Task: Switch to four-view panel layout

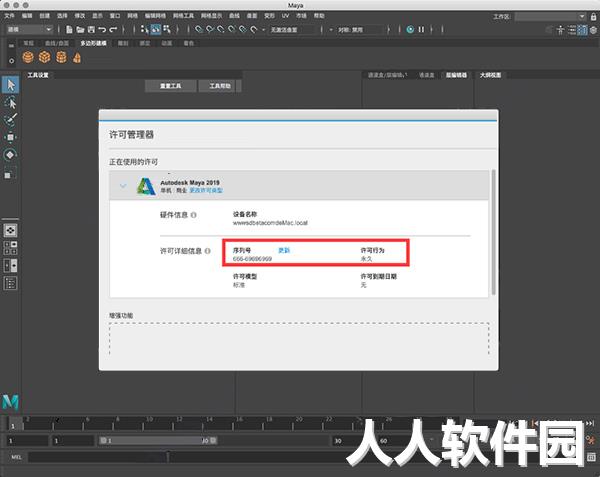Action: [x=10, y=248]
